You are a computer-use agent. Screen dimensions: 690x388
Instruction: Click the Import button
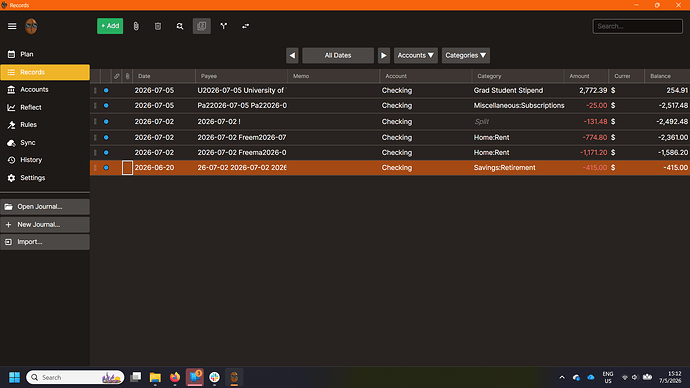coord(45,242)
